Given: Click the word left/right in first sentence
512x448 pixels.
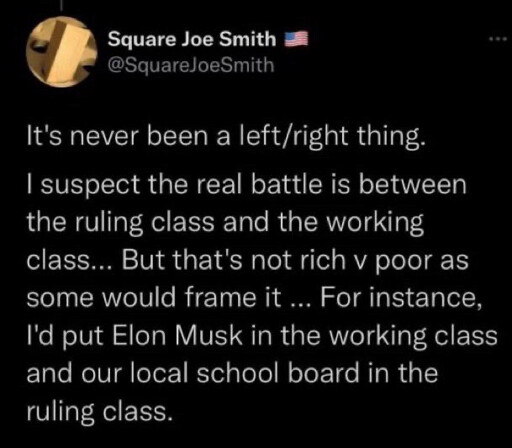Looking at the screenshot, I should (x=293, y=137).
